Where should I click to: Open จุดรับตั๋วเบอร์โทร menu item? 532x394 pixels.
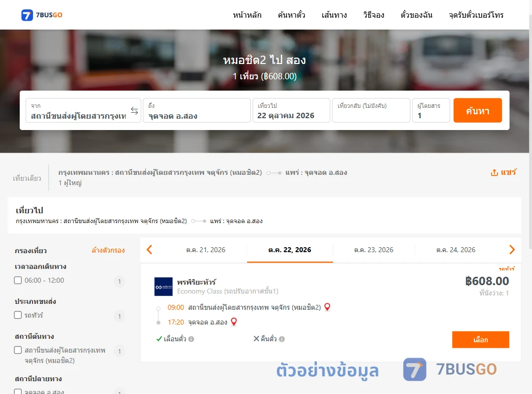click(x=476, y=15)
